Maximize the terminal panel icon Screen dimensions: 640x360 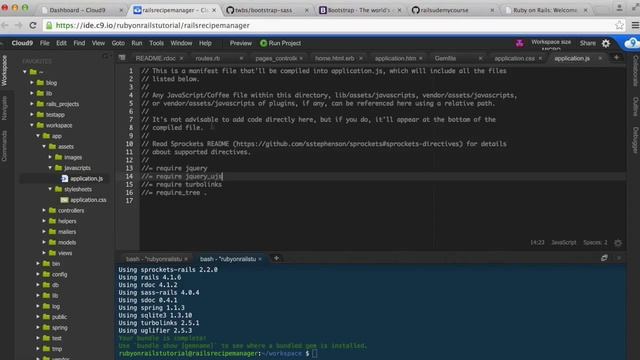pyautogui.click(x=604, y=258)
